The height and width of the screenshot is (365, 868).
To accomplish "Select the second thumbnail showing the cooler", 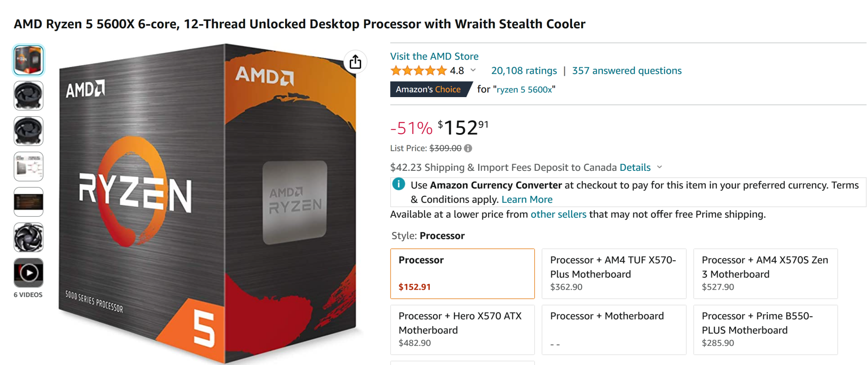I will coord(29,96).
